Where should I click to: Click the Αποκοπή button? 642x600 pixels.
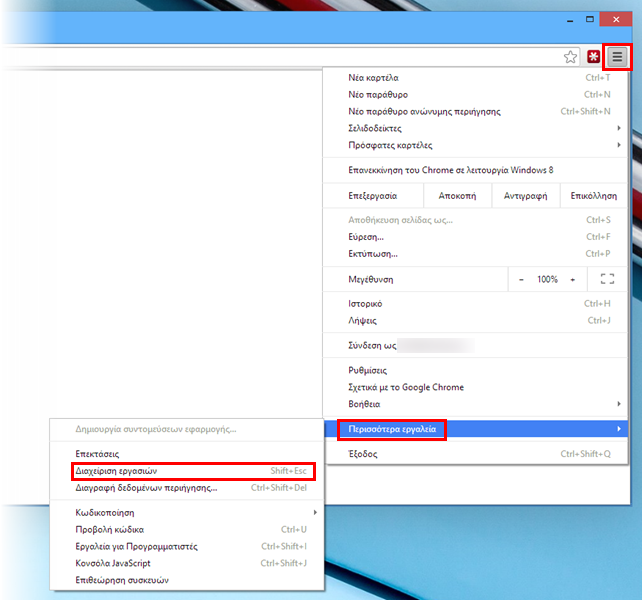click(456, 196)
